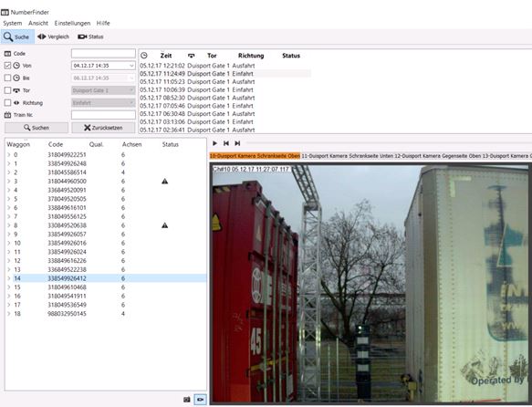Viewport: 532px width, 407px height.
Task: Open the Richtung direction dropdown
Action: click(x=131, y=103)
